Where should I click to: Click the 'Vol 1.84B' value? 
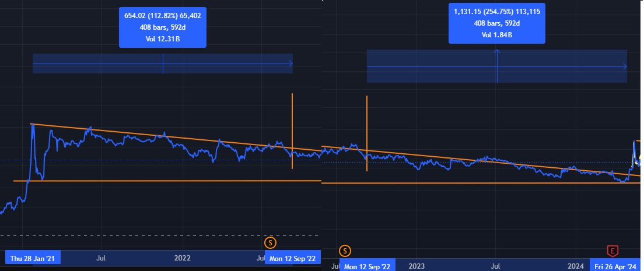point(496,34)
